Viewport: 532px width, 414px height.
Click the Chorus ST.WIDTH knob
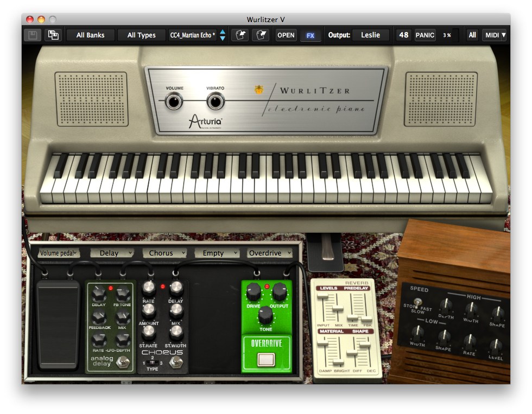point(176,332)
